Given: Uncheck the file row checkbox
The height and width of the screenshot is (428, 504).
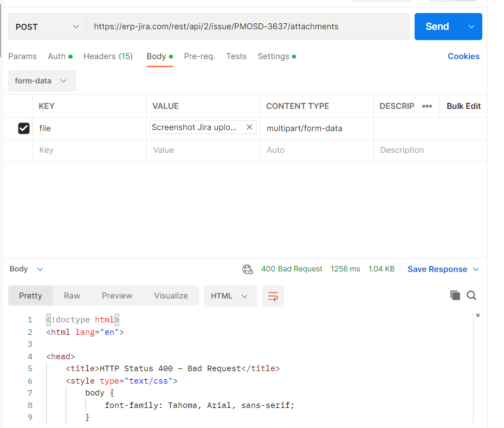Looking at the screenshot, I should (24, 128).
